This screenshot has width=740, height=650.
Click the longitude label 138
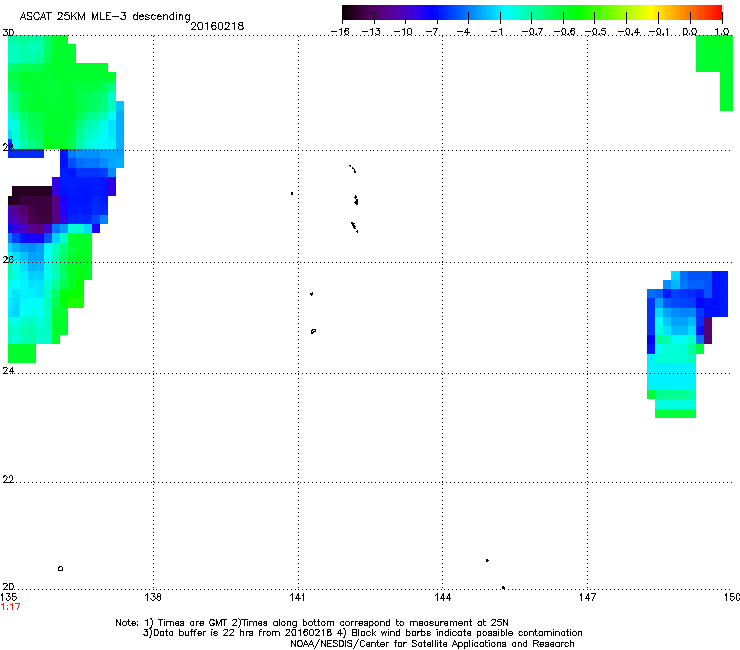(x=153, y=597)
